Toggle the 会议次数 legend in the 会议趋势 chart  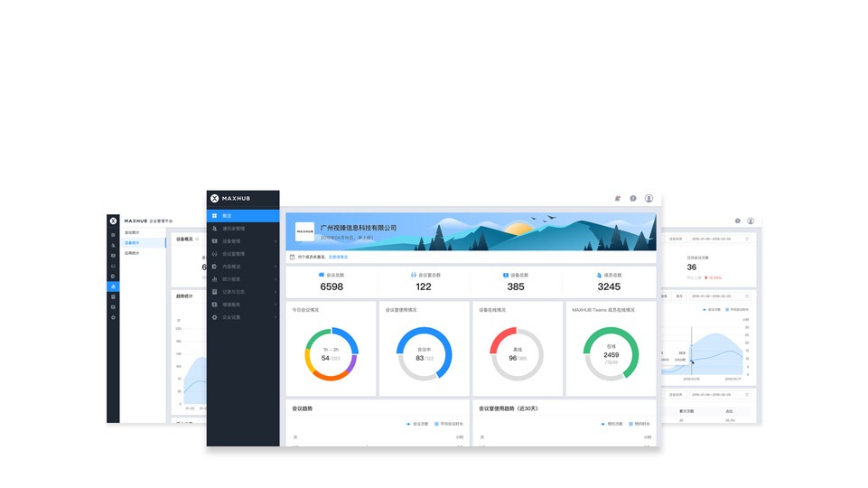tap(417, 423)
